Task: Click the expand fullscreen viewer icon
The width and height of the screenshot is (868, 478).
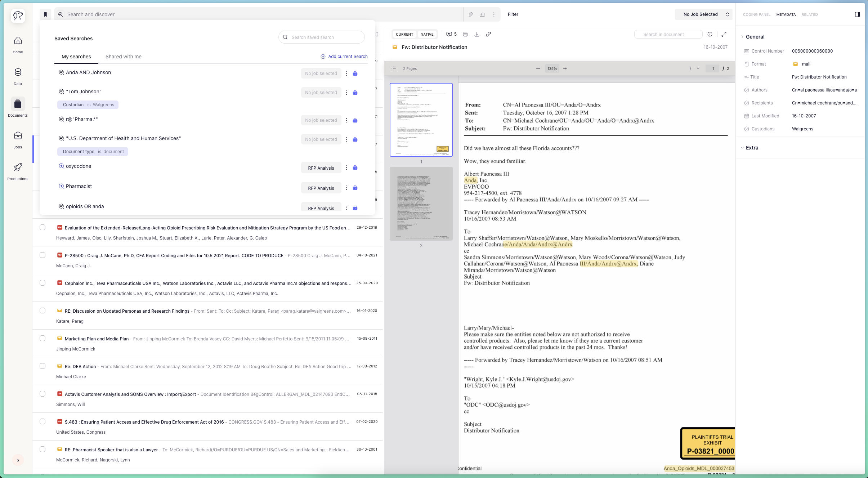Action: click(724, 34)
